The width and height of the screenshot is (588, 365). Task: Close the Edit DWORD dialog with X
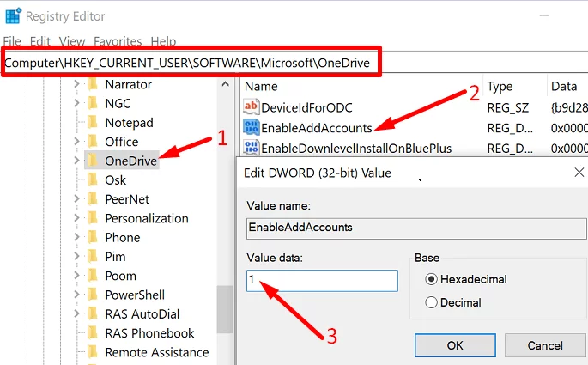(579, 173)
